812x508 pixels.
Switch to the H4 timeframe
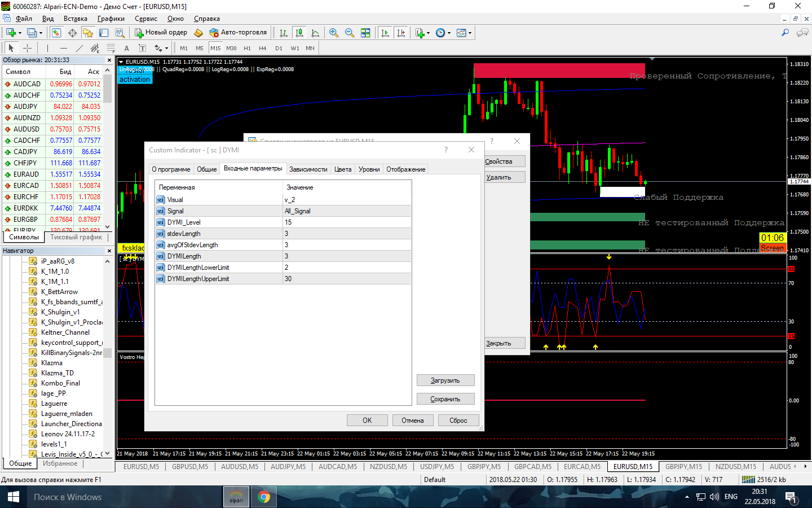[x=263, y=48]
